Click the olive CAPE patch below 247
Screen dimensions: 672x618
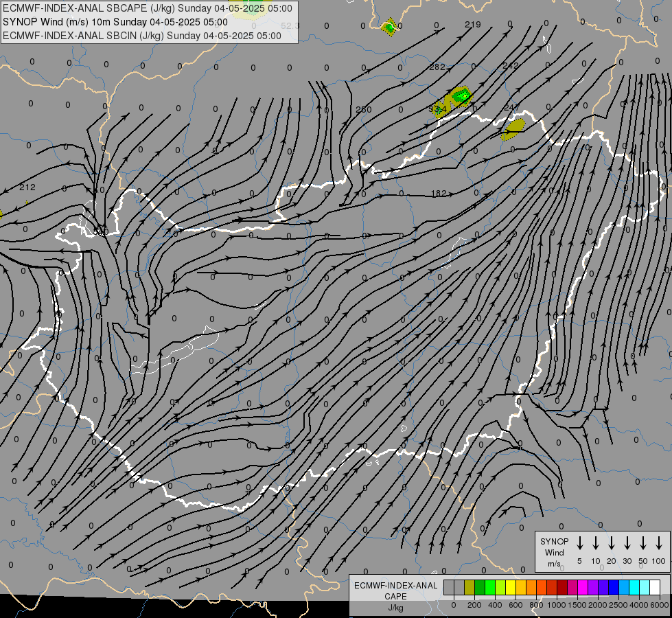click(x=513, y=129)
